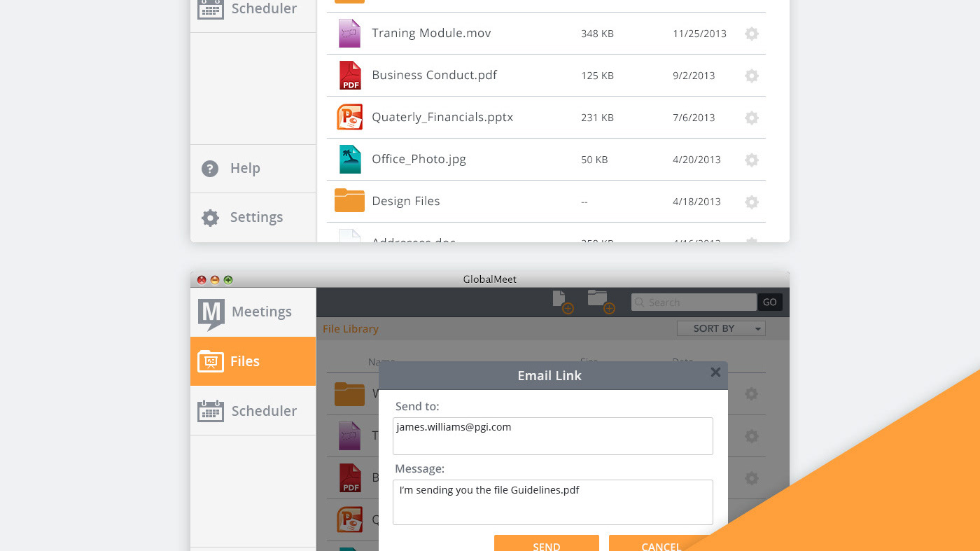Click the red PDF icon of Business Conduct.pdf

tap(350, 76)
